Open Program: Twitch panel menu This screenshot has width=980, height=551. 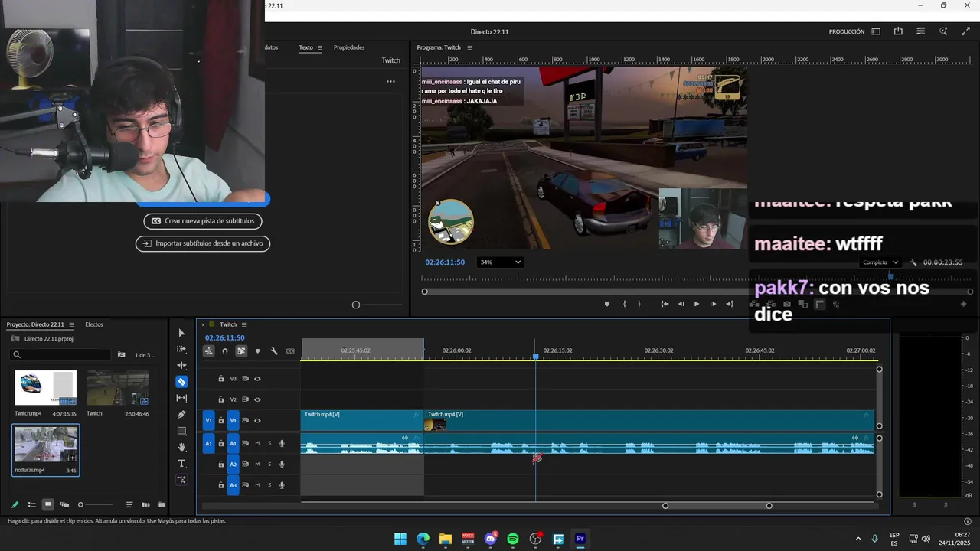(469, 47)
